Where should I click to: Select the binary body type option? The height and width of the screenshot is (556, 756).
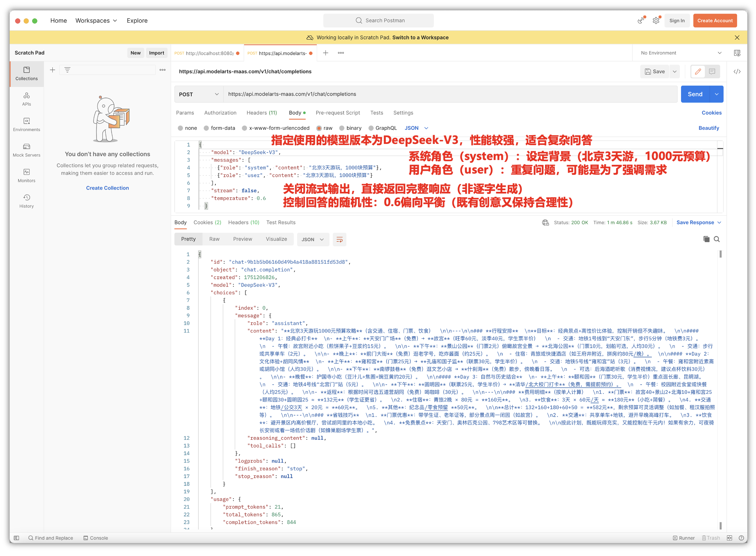tap(342, 128)
